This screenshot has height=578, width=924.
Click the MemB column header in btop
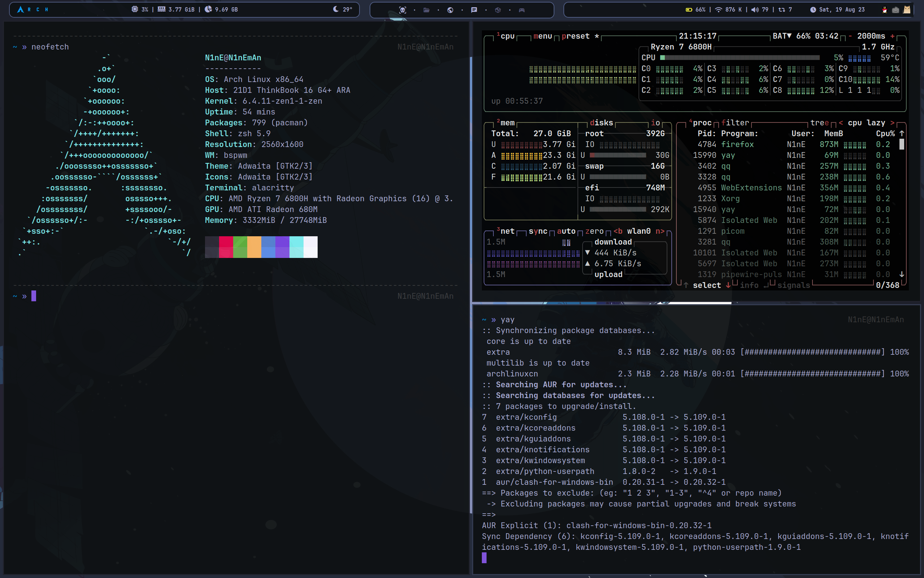(833, 133)
